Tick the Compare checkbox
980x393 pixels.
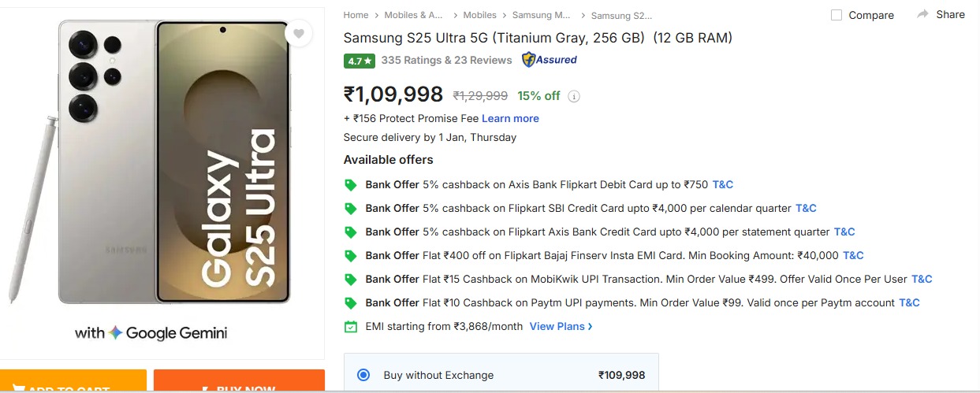(837, 15)
